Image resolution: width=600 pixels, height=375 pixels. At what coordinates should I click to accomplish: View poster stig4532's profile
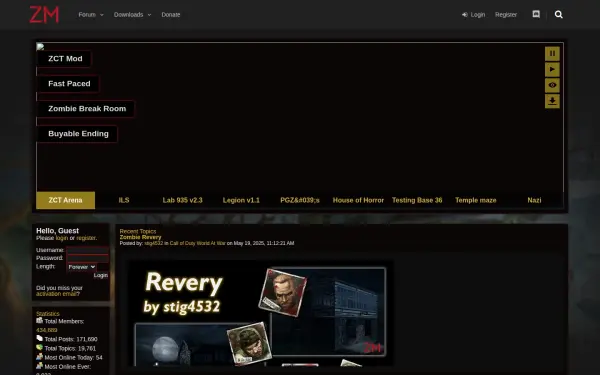click(x=153, y=243)
